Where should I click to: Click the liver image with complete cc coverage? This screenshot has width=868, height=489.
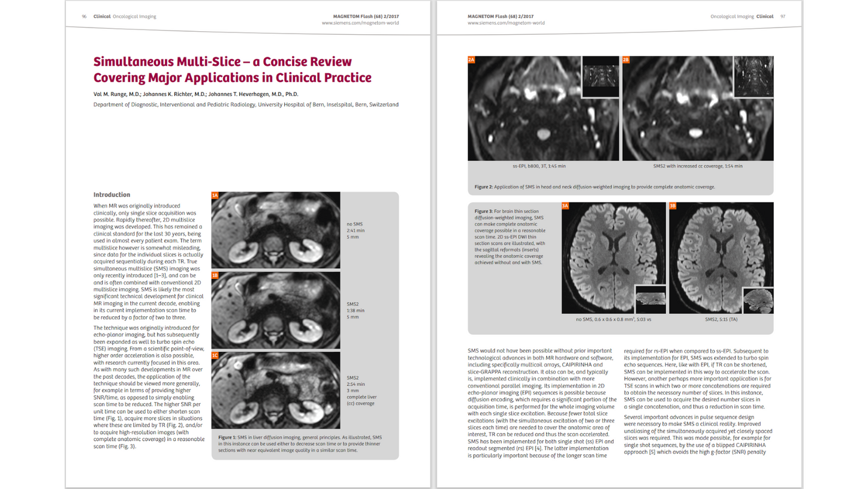point(276,391)
